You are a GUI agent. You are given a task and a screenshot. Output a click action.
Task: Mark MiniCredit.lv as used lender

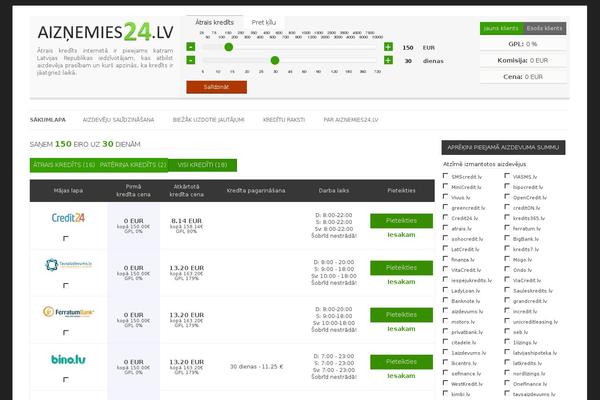pos(445,186)
